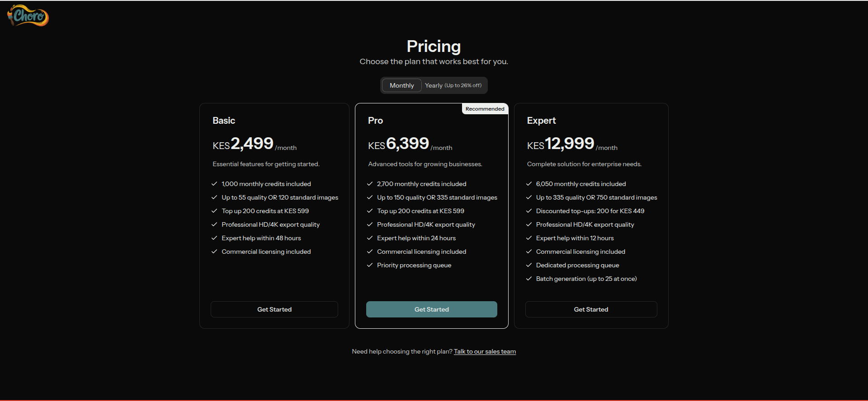Click the Expert plan KES 12,999 price

[x=569, y=144]
